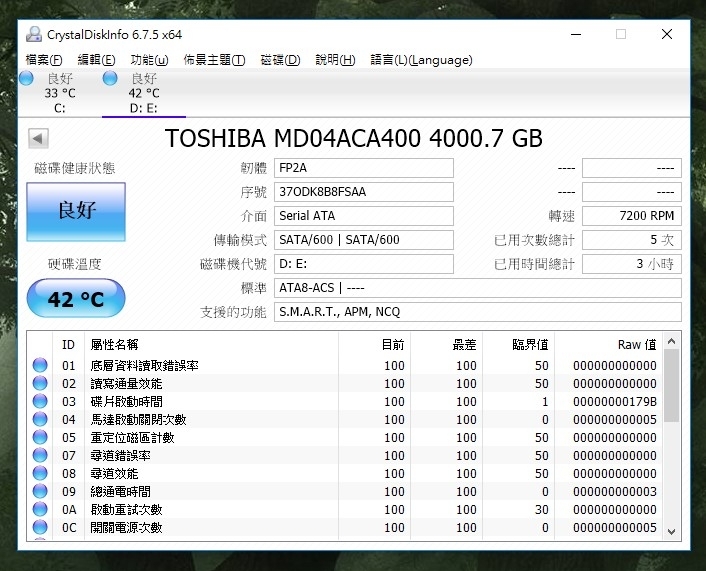
Task: Click status orb for attribute 0C
Action: point(40,527)
